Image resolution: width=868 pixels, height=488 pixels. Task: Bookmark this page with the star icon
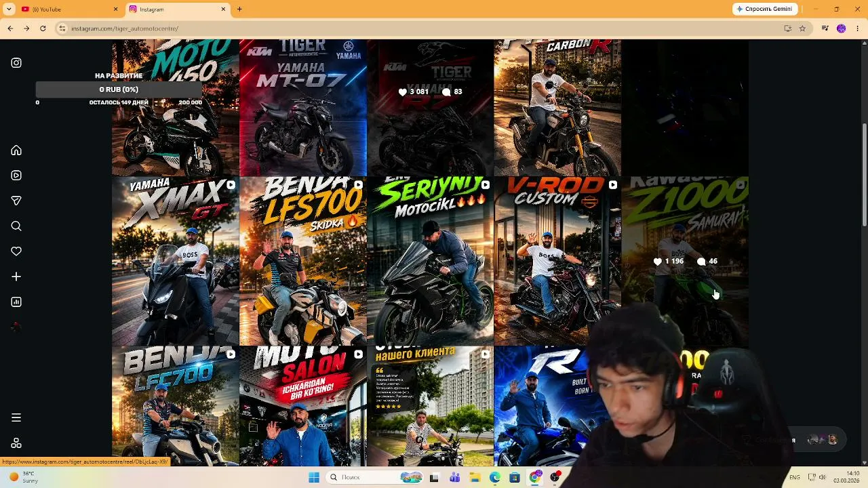(802, 28)
